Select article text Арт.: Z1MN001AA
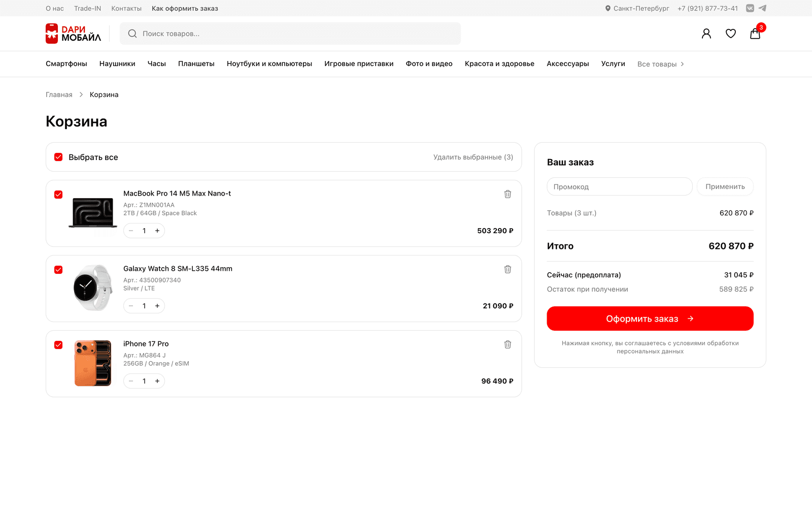Image resolution: width=812 pixels, height=508 pixels. (149, 205)
